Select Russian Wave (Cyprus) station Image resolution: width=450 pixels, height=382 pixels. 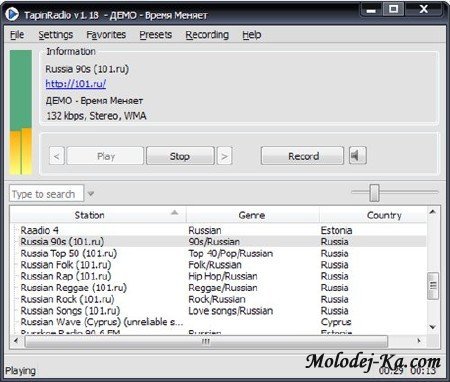102,322
